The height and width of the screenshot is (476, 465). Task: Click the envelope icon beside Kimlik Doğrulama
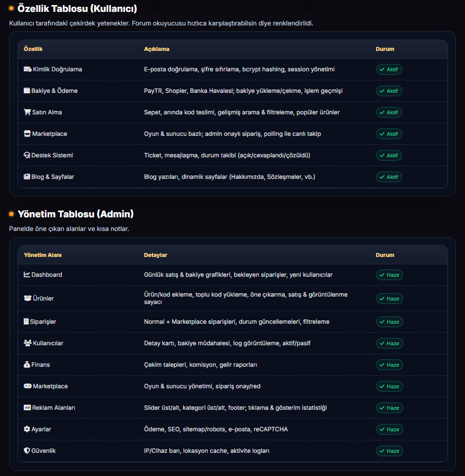pos(27,69)
